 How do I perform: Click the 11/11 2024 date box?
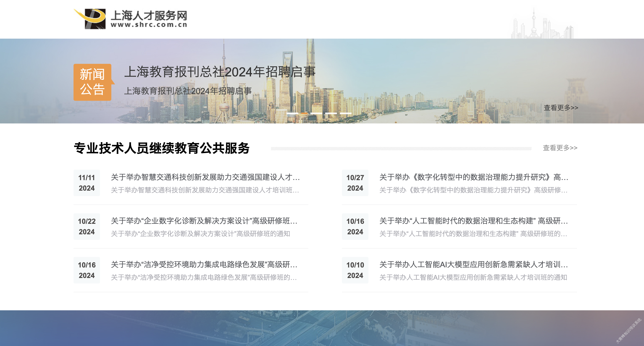(87, 183)
